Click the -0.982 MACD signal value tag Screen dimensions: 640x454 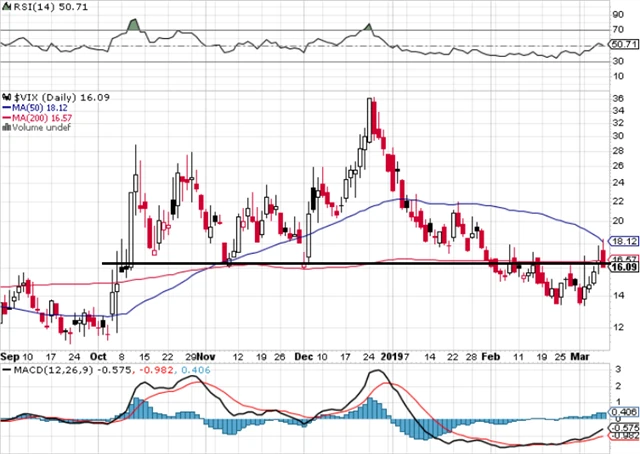[624, 435]
